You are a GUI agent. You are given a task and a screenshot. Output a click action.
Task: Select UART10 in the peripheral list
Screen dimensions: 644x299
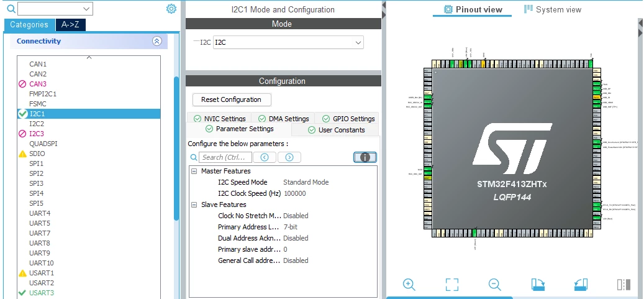(x=42, y=263)
